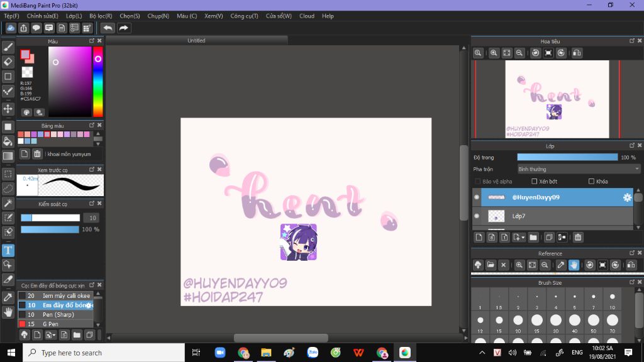The height and width of the screenshot is (362, 644).
Task: Select the Text tool
Action: [x=8, y=250]
